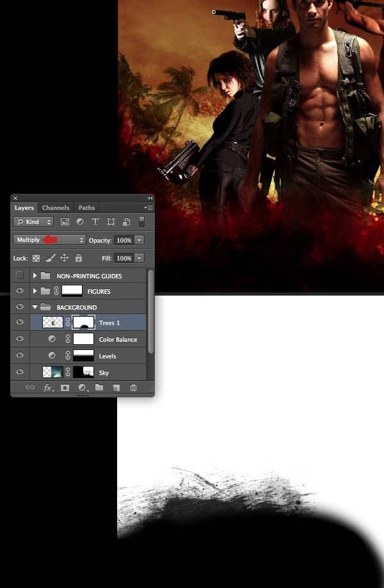Select the Levels layer name

(x=108, y=356)
